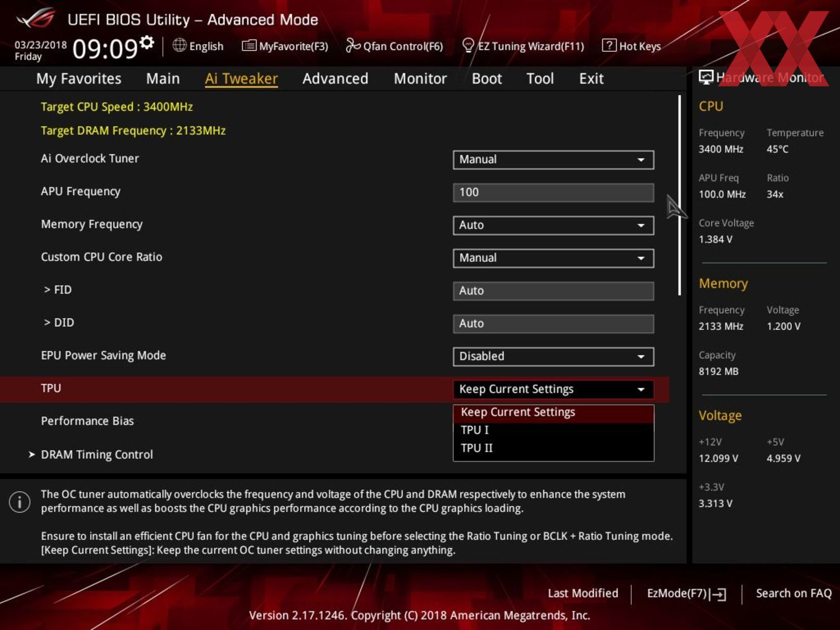Click Target CPU Speed : 3400MHz text
This screenshot has height=630, width=840.
click(117, 107)
